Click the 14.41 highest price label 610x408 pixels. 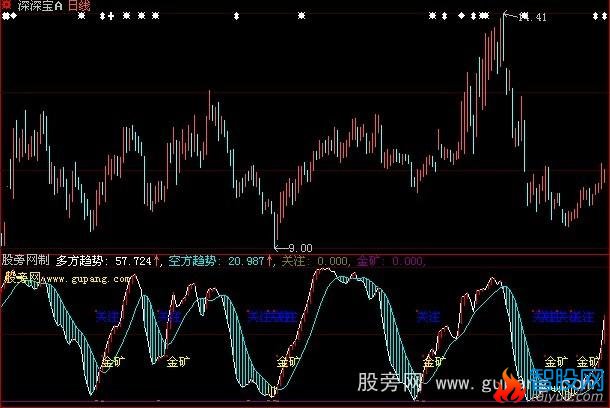(x=533, y=17)
